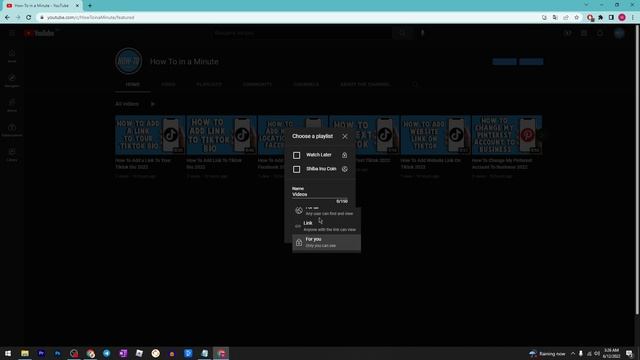Click the taskbar clock and date
640x360 pixels.
(x=611, y=353)
